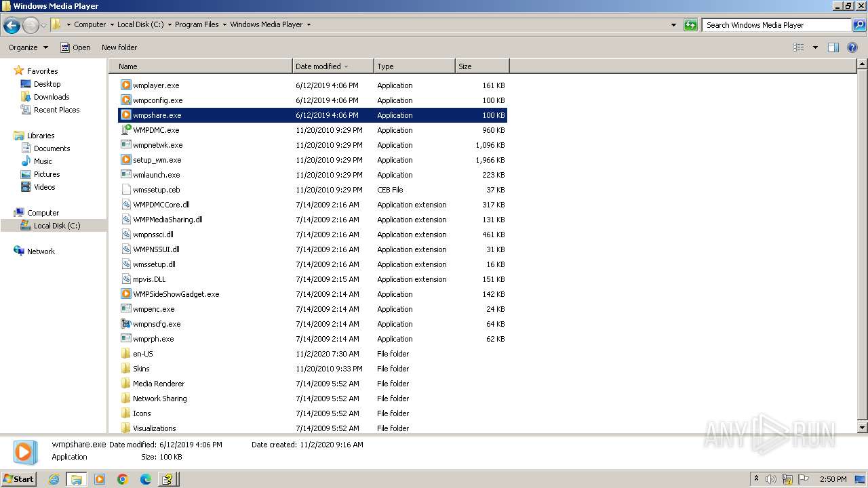This screenshot has width=868, height=488.
Task: Expand the address bar history dropdown
Action: coord(673,25)
